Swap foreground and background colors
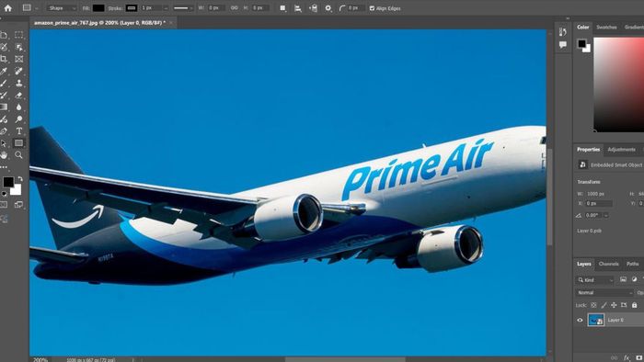The image size is (644, 362). [x=20, y=179]
